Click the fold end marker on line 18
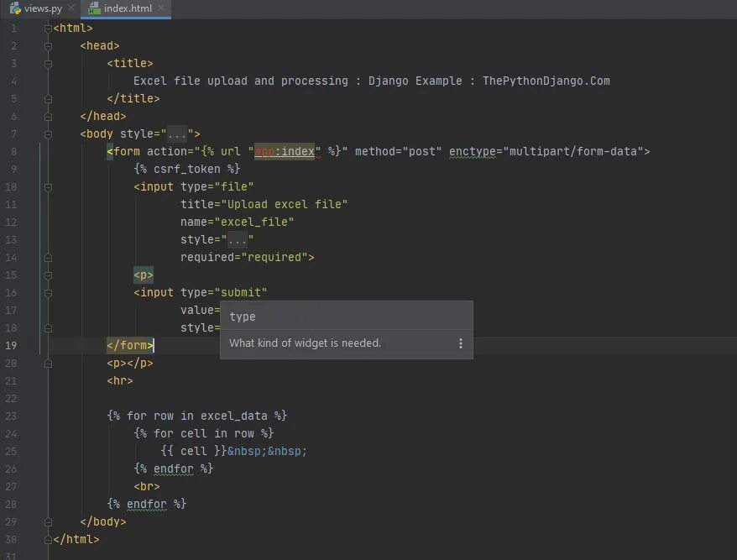 point(48,328)
